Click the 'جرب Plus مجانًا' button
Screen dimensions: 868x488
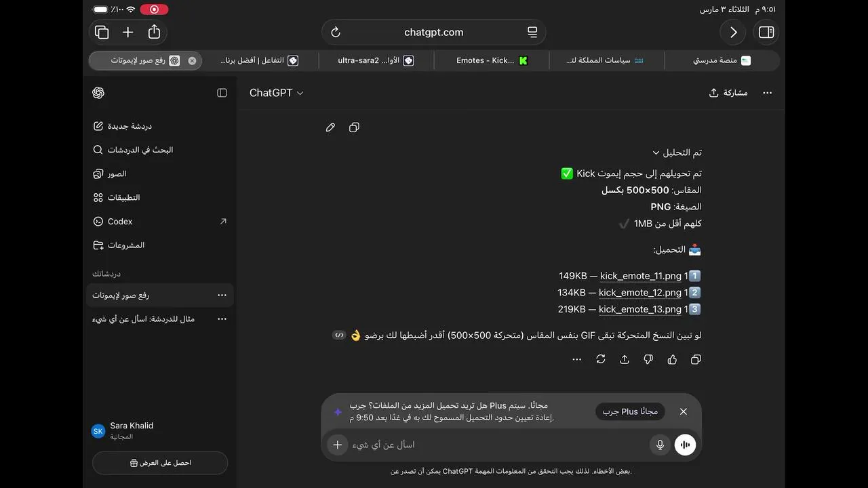click(x=630, y=411)
